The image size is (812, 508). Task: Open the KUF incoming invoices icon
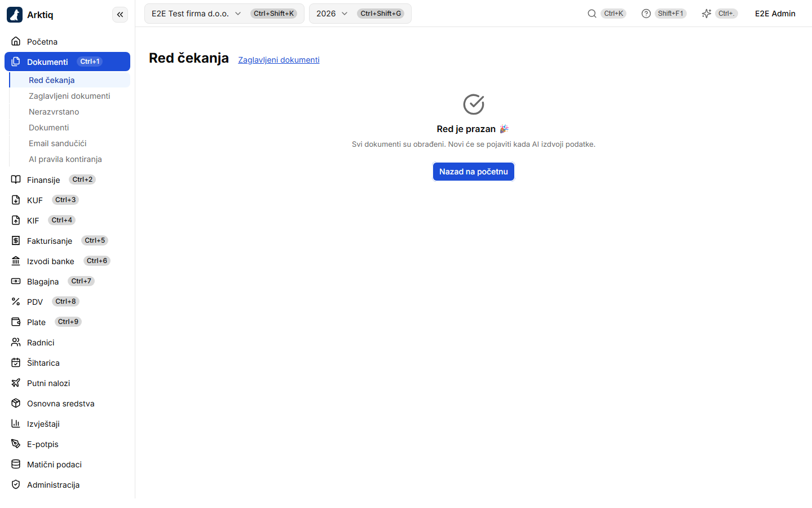[x=16, y=200]
